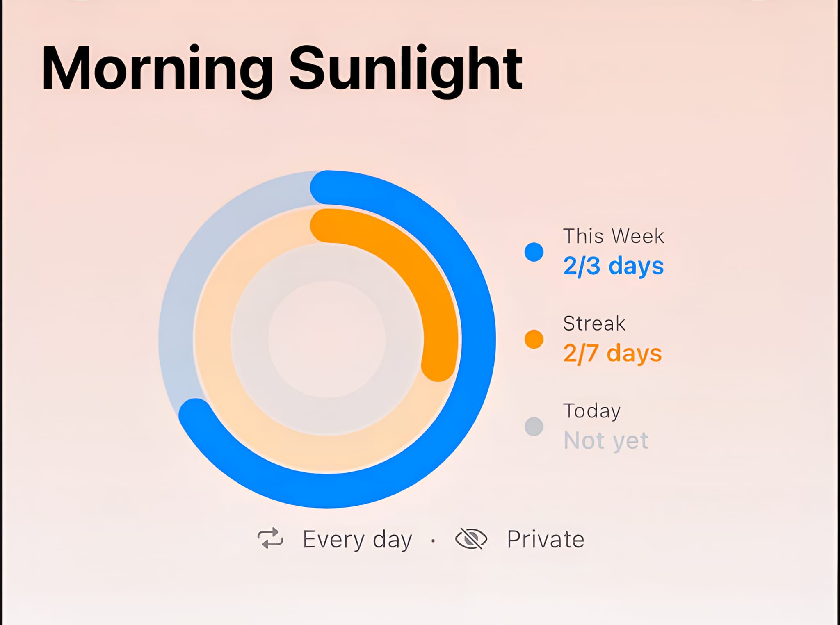The image size is (840, 625).
Task: Click the blue This Week legend dot
Action: click(534, 252)
